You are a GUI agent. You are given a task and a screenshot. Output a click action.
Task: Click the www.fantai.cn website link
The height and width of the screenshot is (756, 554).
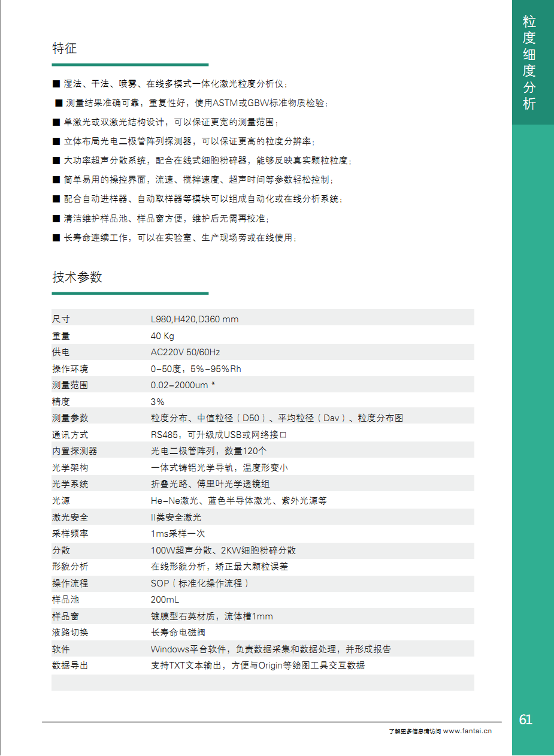pos(467,731)
